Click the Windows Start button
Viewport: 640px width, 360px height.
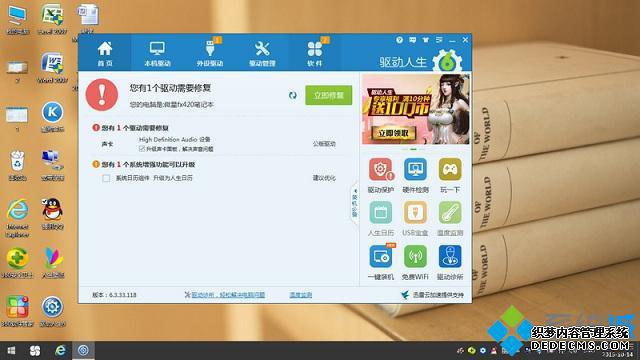click(x=11, y=351)
